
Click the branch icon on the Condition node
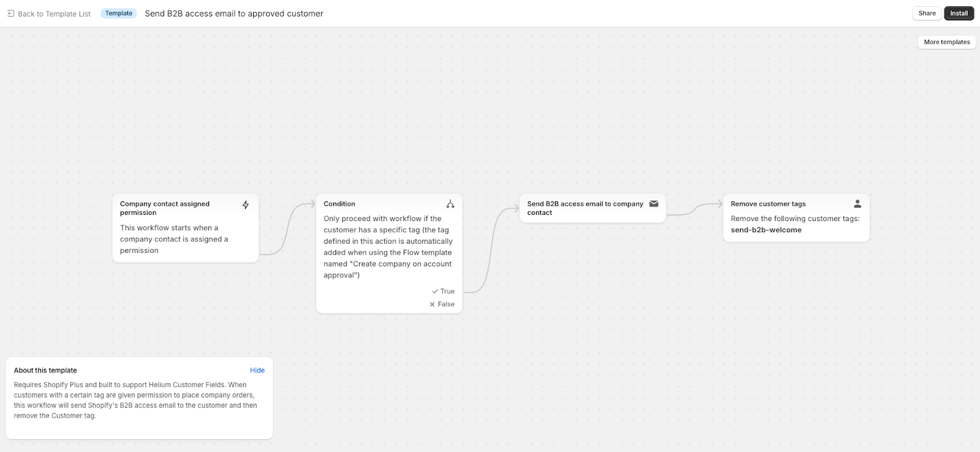[451, 203]
